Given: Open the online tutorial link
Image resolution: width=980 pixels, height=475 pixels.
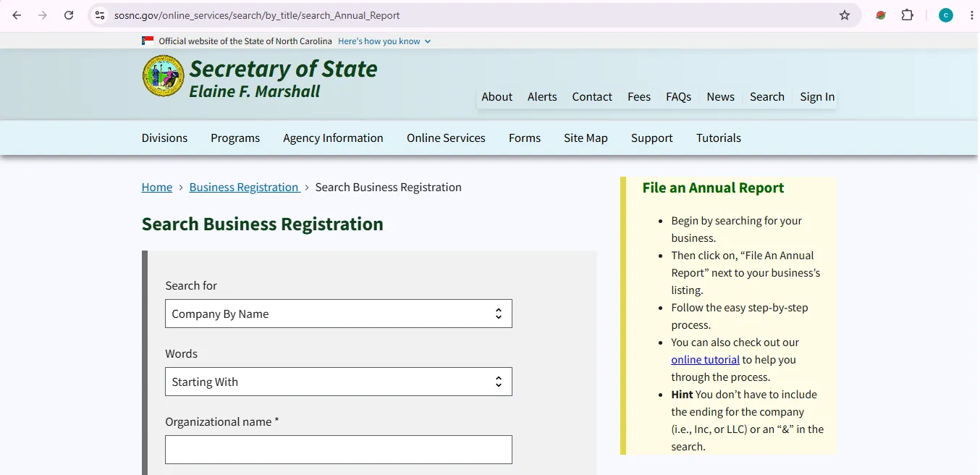Looking at the screenshot, I should point(705,359).
